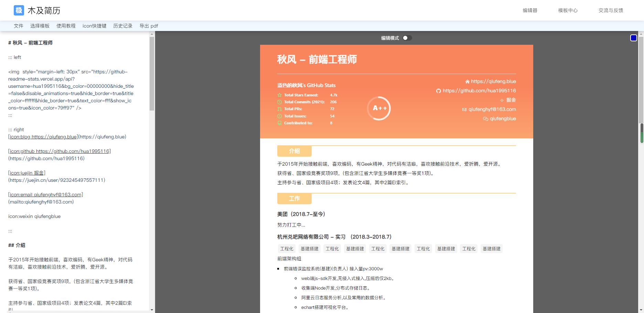This screenshot has height=313, width=644.
Task: Click the page scrollbar up arrow
Action: (x=641, y=33)
